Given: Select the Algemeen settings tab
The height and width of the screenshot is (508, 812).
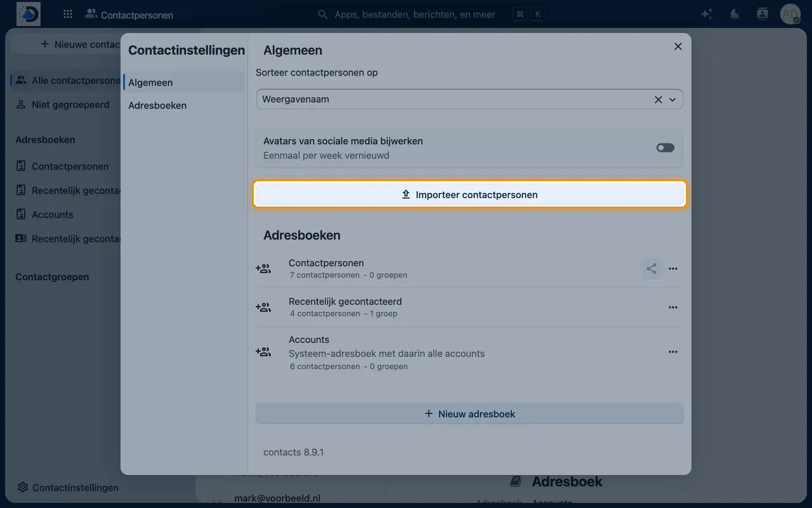Looking at the screenshot, I should coord(184,83).
